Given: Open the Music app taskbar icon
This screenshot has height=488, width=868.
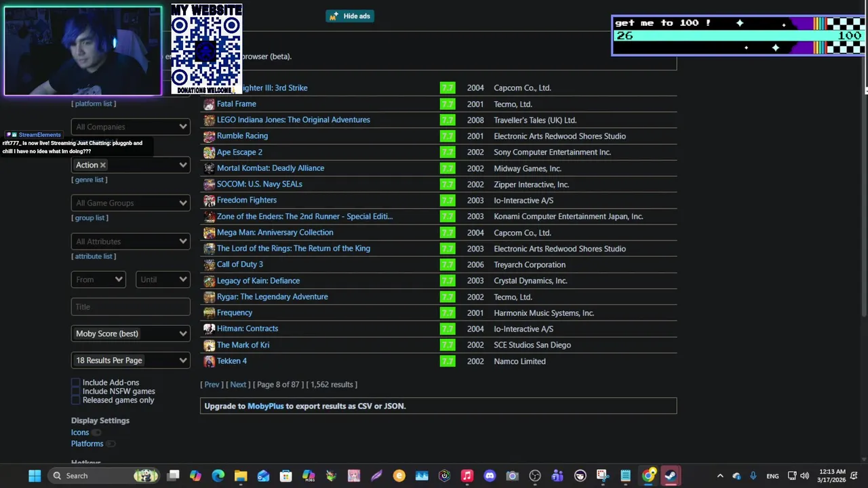Looking at the screenshot, I should 467,476.
